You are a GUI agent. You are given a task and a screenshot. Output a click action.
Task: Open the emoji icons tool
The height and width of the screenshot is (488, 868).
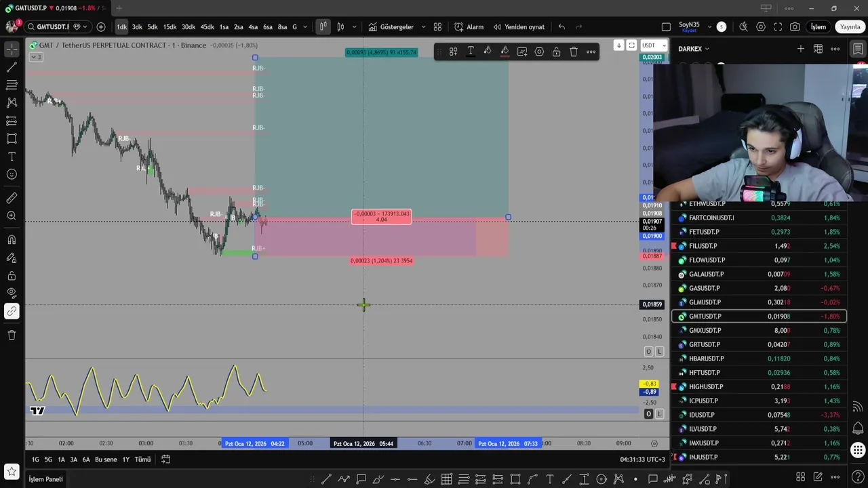(x=12, y=174)
